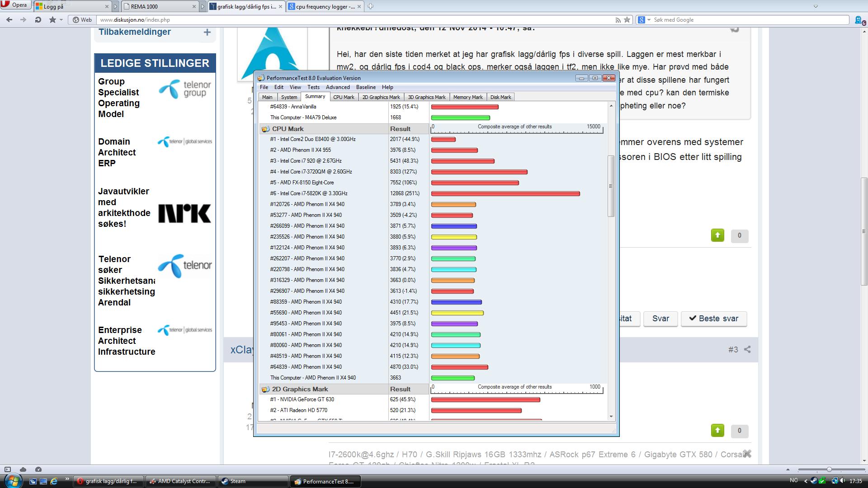Viewport: 868px width, 488px height.
Task: Click the Steam tray icon
Action: point(814,481)
